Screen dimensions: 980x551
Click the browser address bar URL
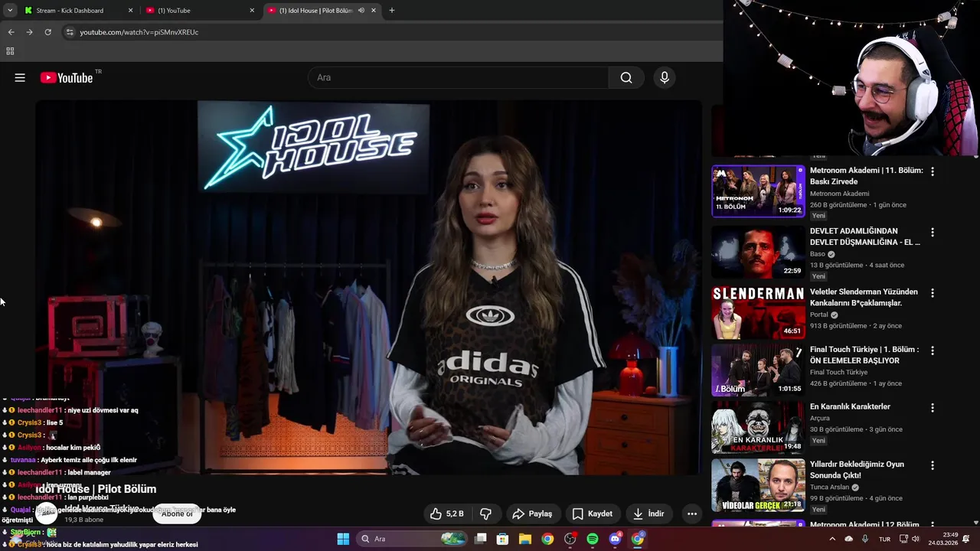139,32
